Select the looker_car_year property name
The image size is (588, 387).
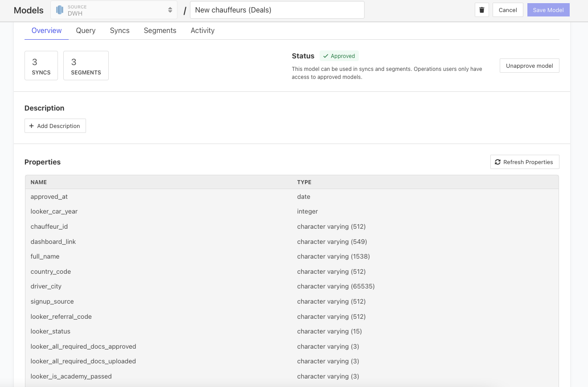coord(54,211)
